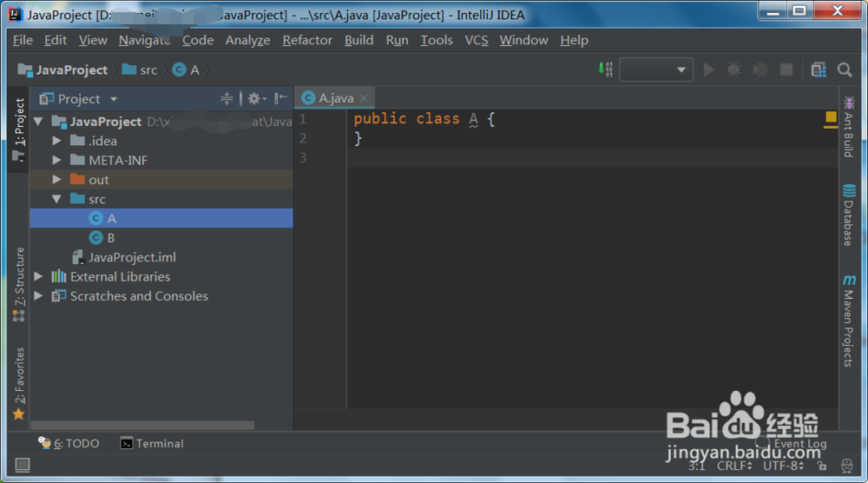Click the Collapse All icon
This screenshot has width=868, height=483.
[x=227, y=99]
